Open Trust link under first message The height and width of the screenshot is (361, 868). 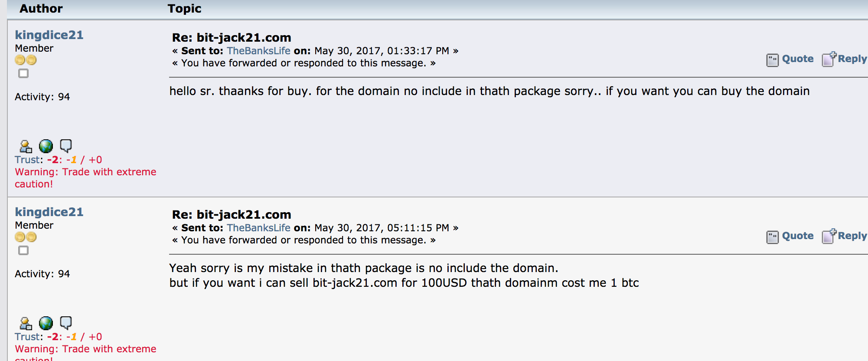(x=28, y=160)
